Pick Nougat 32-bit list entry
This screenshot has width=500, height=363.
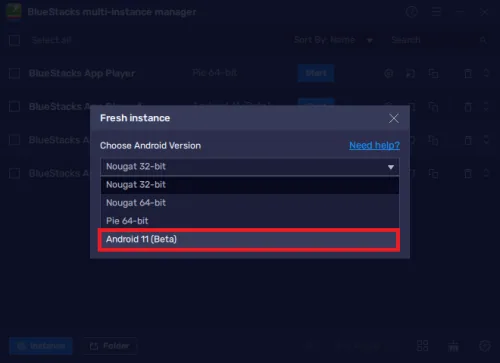click(250, 185)
